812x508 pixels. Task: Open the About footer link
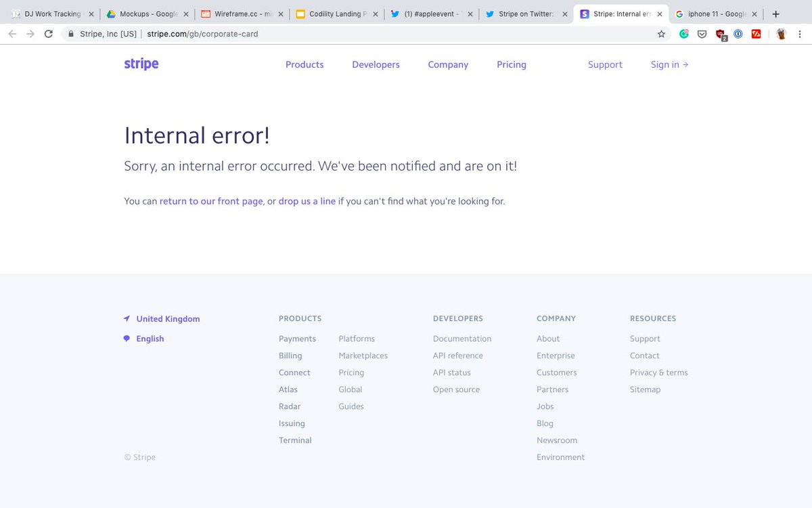(x=548, y=339)
